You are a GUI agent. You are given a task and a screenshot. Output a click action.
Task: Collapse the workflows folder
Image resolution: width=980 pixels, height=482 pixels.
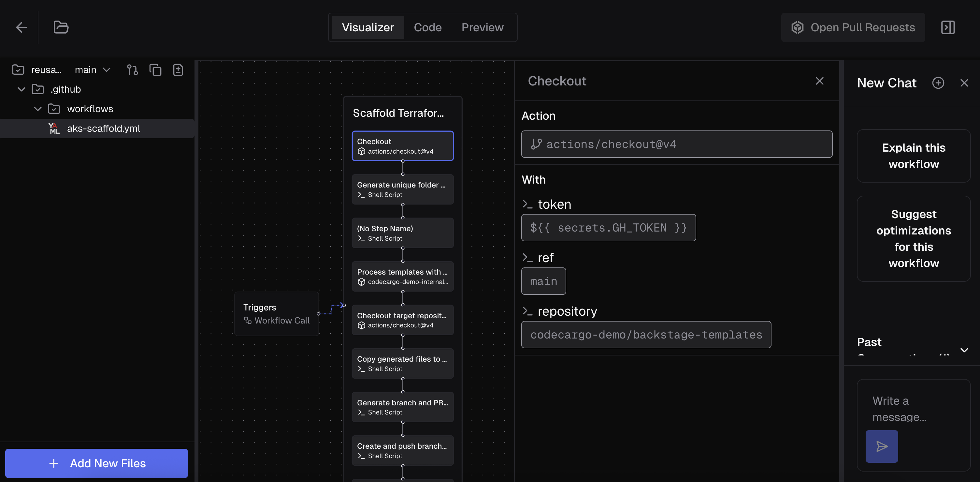coord(37,109)
